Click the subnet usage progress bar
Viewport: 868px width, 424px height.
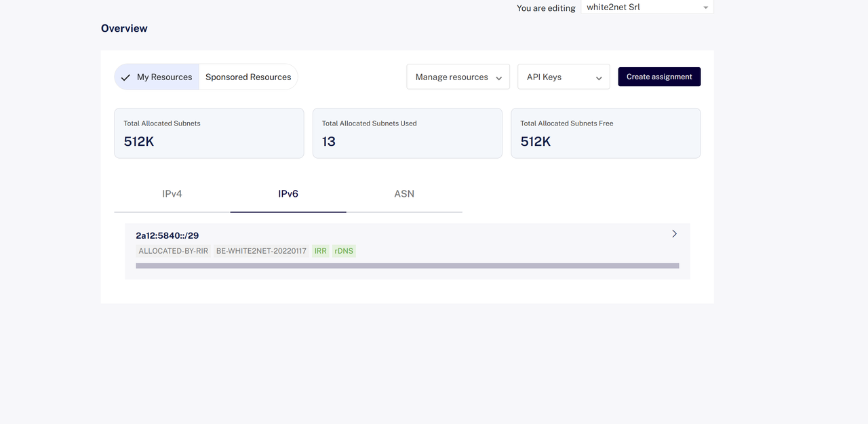[x=408, y=266]
